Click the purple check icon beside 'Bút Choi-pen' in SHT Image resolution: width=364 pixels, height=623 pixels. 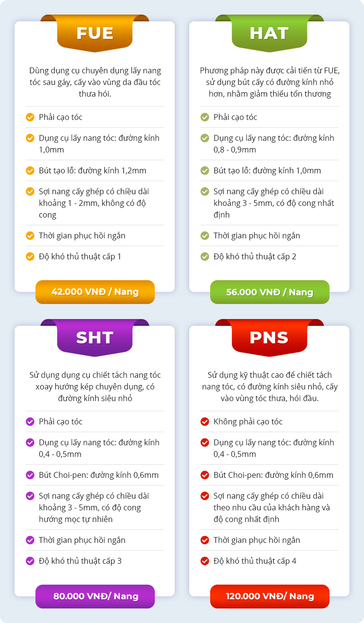tap(30, 475)
